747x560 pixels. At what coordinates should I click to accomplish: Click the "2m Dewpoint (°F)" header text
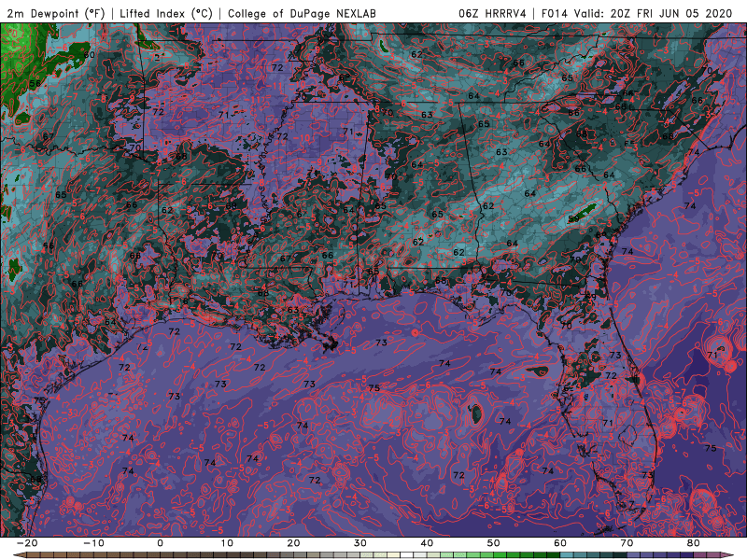(x=56, y=13)
